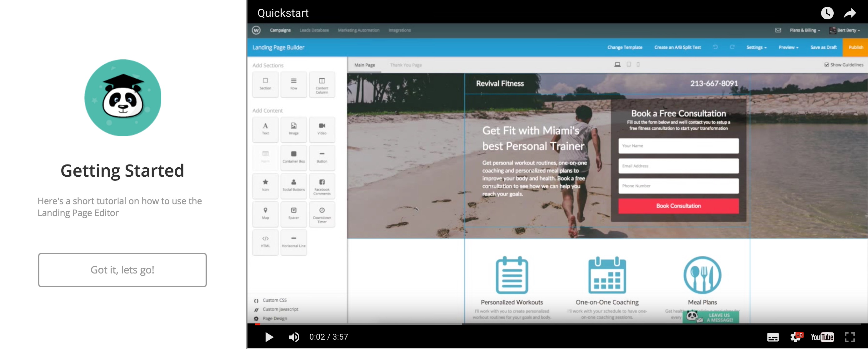
Task: Toggle Show Guidelines checkbox
Action: click(x=826, y=65)
